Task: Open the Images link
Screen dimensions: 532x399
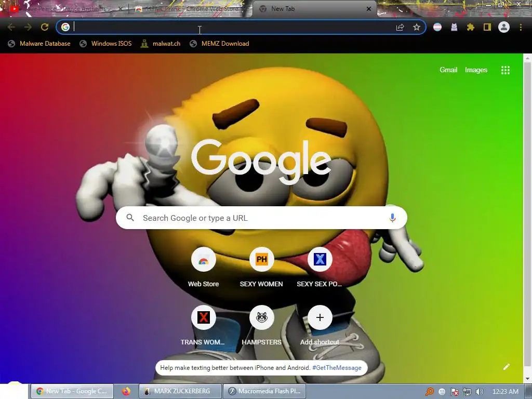Action: coord(476,70)
